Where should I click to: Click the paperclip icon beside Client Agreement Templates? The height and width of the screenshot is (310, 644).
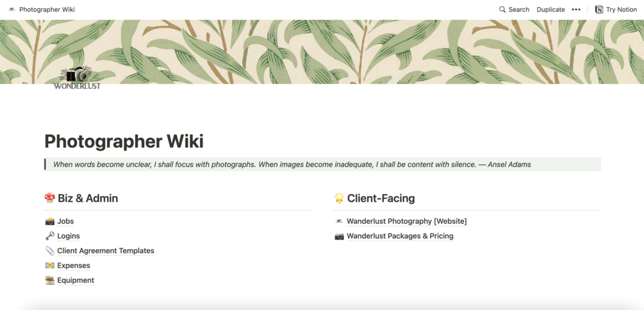pos(49,251)
